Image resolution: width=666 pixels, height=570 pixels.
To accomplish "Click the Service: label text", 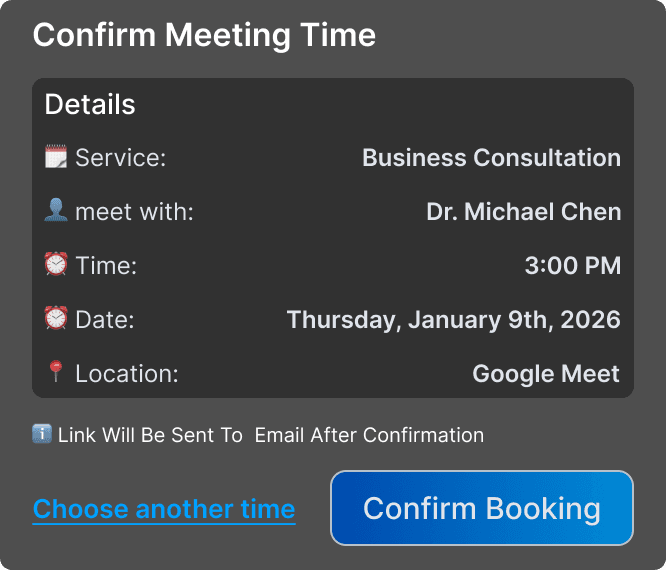I will 120,158.
